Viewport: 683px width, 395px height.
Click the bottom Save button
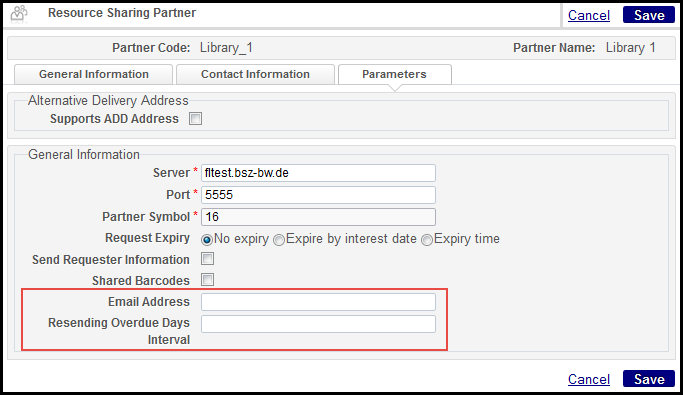649,379
